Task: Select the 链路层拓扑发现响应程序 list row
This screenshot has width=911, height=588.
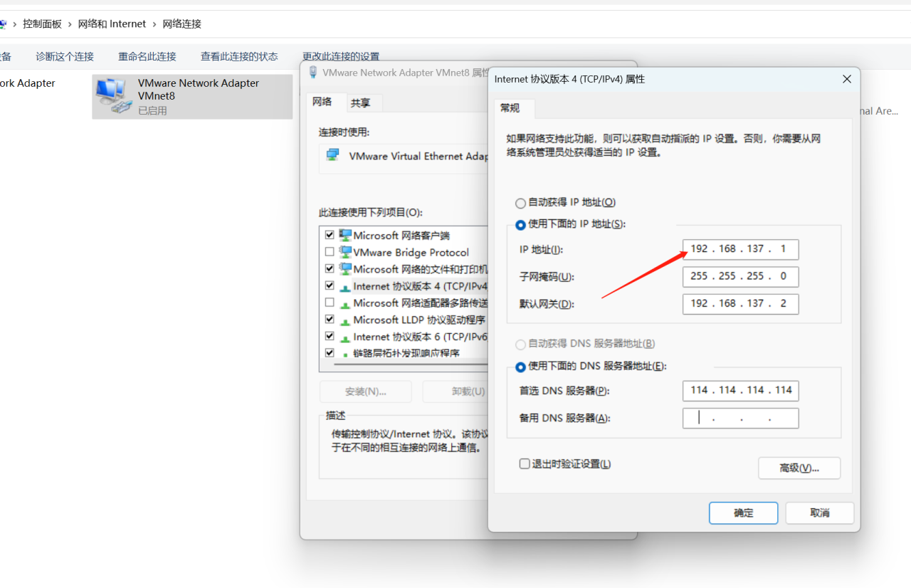Action: click(406, 353)
